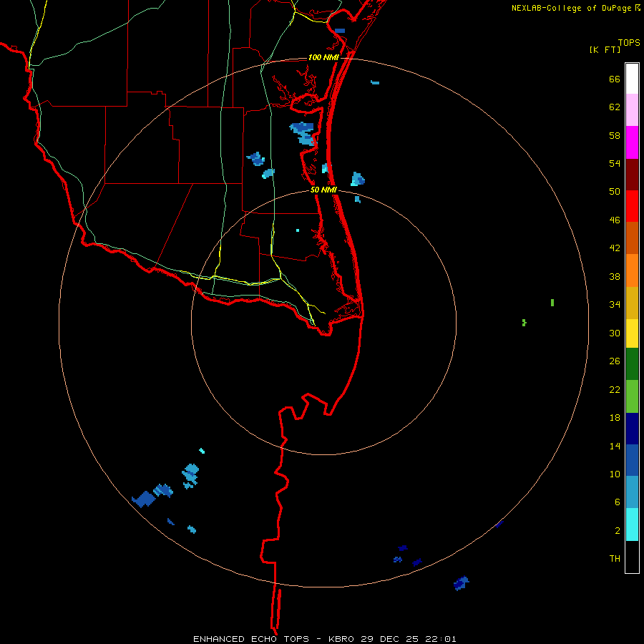Select the 18 value on the legend
This screenshot has height=644, width=644.
(615, 418)
